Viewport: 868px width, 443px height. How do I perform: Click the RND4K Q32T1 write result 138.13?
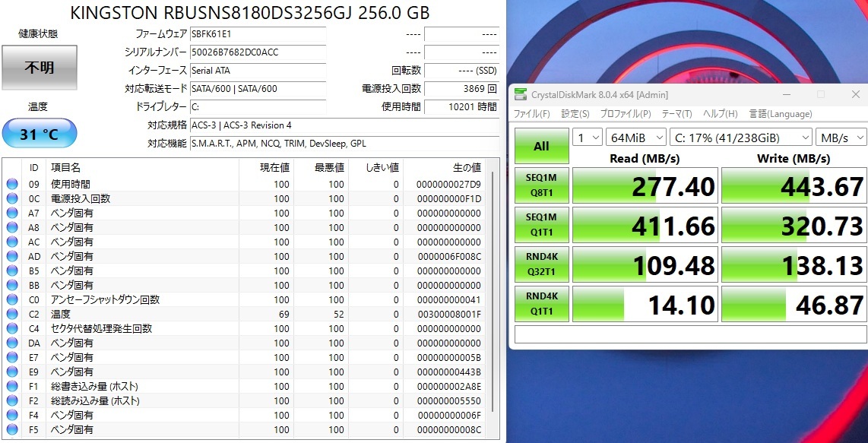coord(794,264)
